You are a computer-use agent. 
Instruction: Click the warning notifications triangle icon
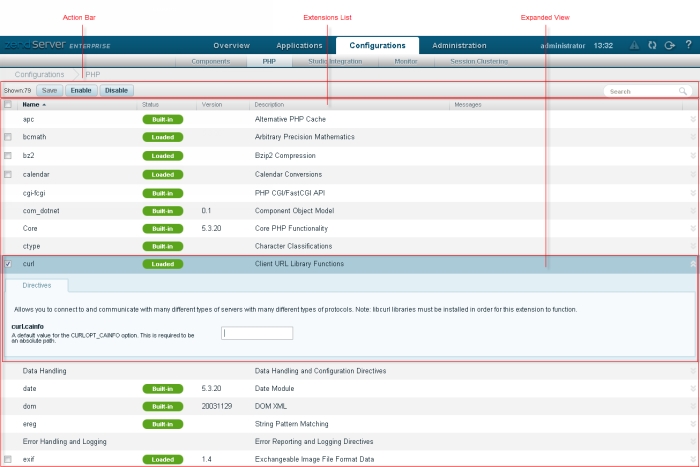(635, 46)
